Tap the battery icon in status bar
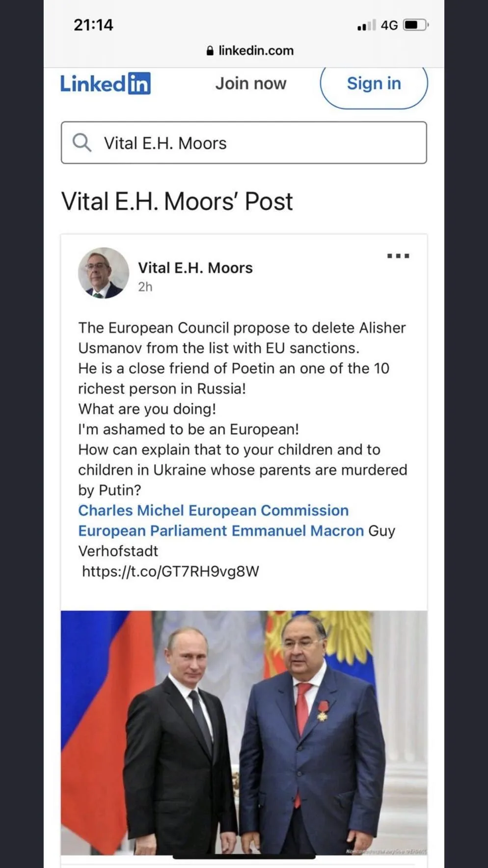 (415, 25)
